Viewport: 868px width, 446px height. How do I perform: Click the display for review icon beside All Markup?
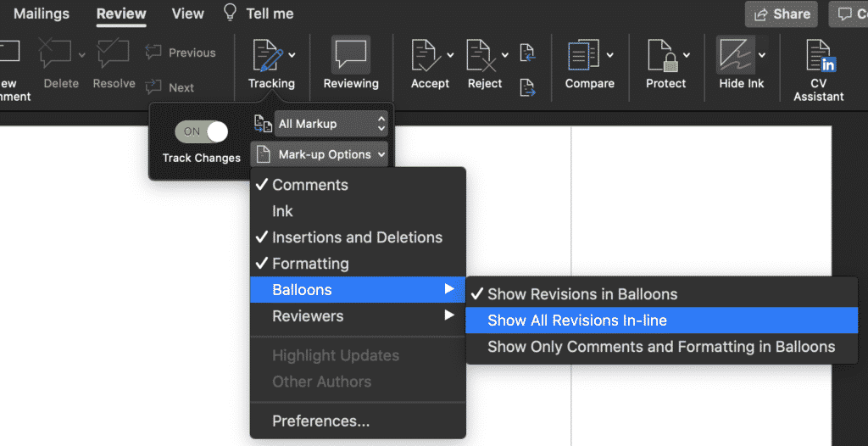(263, 124)
